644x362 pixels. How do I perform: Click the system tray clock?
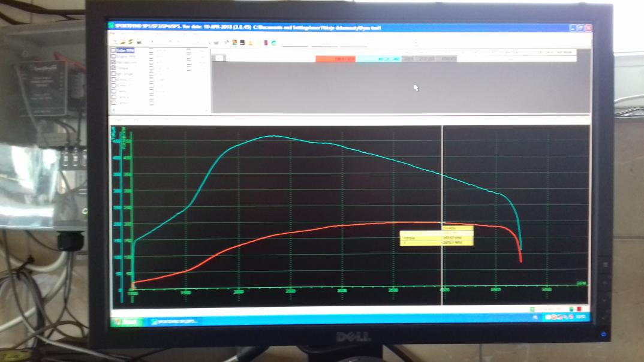[x=581, y=317]
